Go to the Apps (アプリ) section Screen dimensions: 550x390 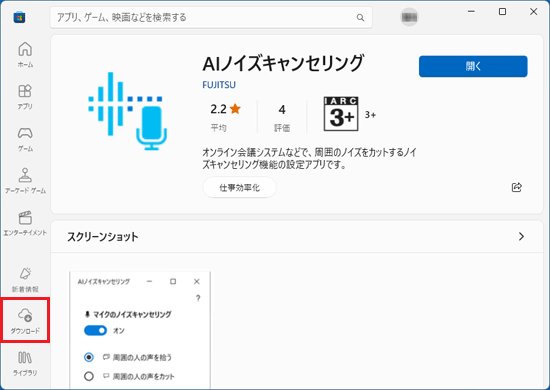point(25,96)
